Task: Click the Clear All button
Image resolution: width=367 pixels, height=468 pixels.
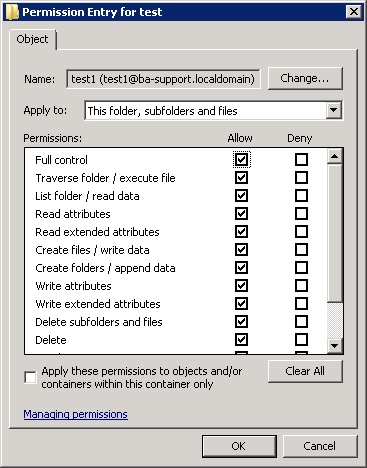Action: click(305, 371)
